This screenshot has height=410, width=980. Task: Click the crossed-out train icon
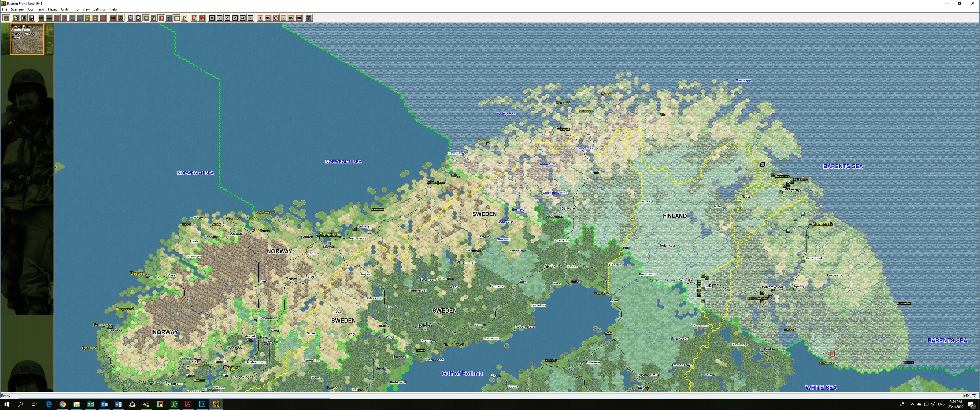(113, 18)
